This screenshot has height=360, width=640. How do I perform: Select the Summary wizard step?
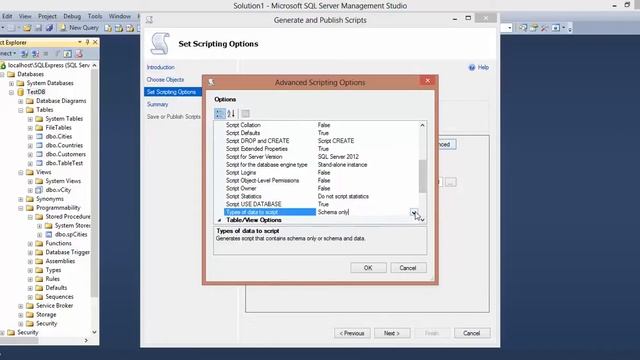pyautogui.click(x=158, y=104)
